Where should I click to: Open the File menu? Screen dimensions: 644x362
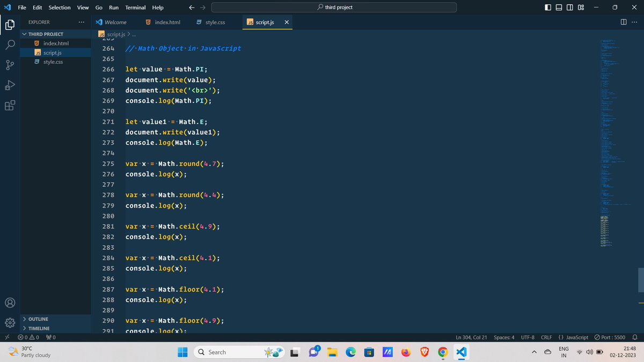22,8
